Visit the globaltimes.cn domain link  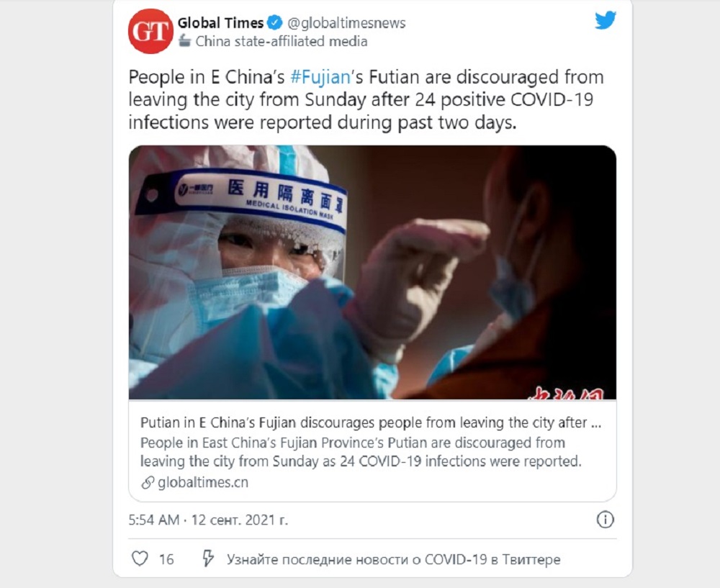(x=203, y=482)
